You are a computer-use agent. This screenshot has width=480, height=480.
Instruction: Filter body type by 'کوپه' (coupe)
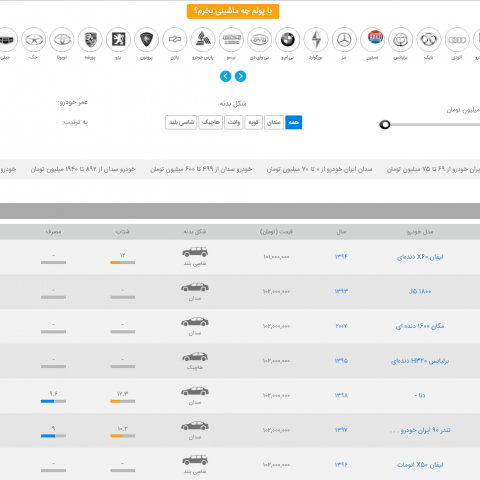click(254, 122)
